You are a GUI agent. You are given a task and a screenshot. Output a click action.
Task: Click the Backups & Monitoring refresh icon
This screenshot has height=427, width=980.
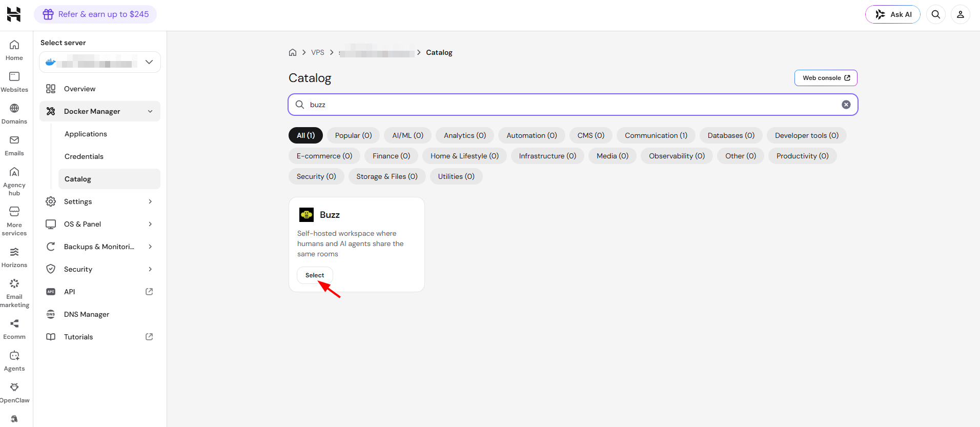click(x=51, y=247)
